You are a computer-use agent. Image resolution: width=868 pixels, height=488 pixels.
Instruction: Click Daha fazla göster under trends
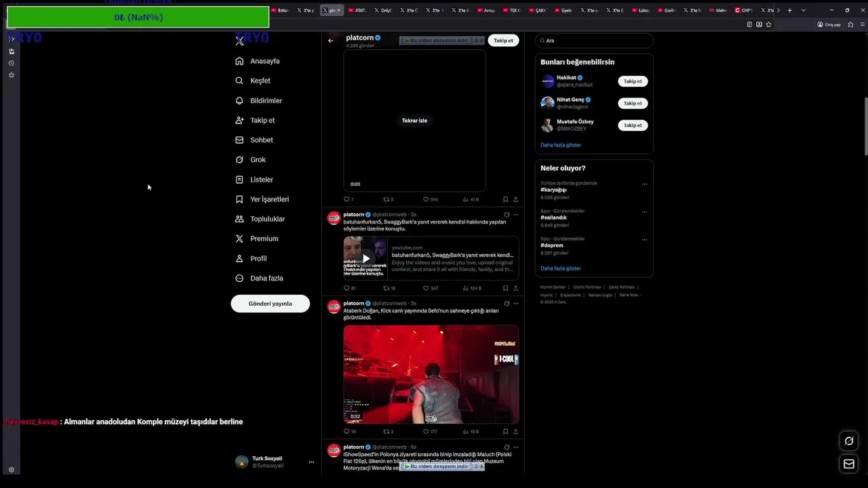(561, 268)
